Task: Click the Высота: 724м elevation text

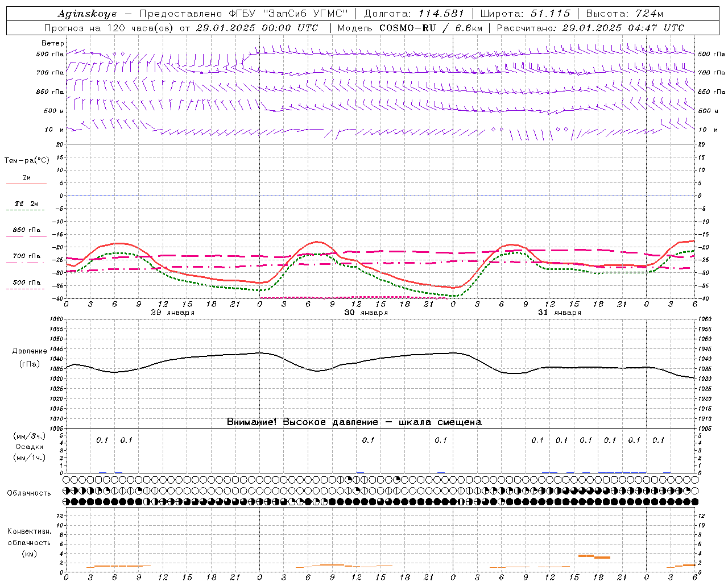Action: point(624,14)
